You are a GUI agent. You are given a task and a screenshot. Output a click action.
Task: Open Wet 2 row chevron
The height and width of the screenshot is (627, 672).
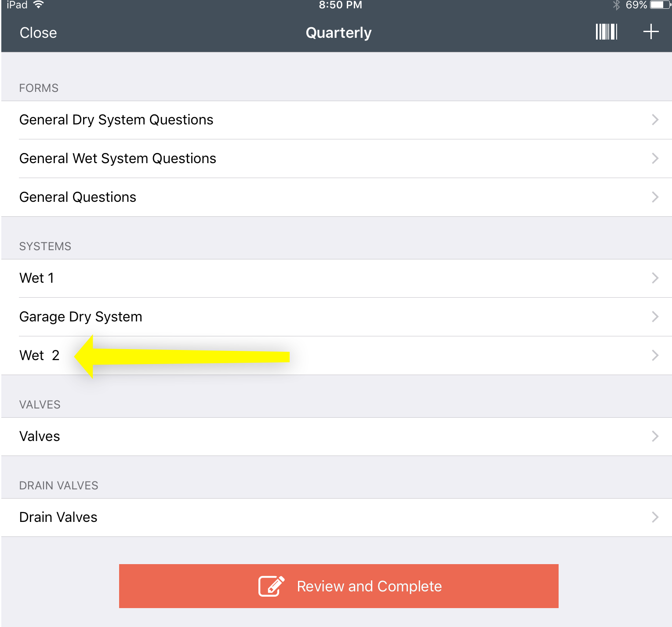(655, 355)
